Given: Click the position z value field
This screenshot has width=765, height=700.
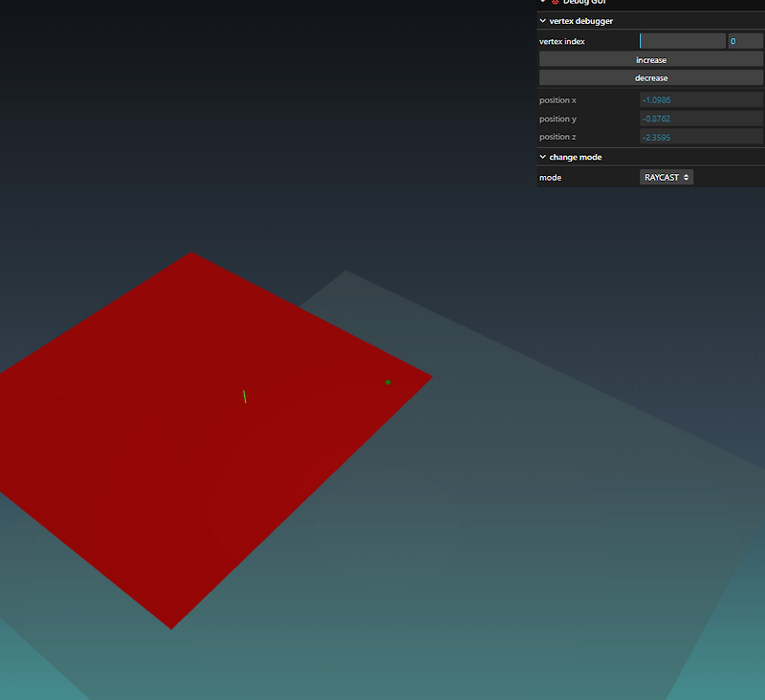Looking at the screenshot, I should click(701, 137).
